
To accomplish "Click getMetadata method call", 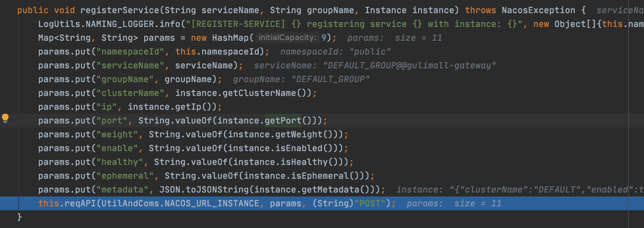I will [x=331, y=190].
